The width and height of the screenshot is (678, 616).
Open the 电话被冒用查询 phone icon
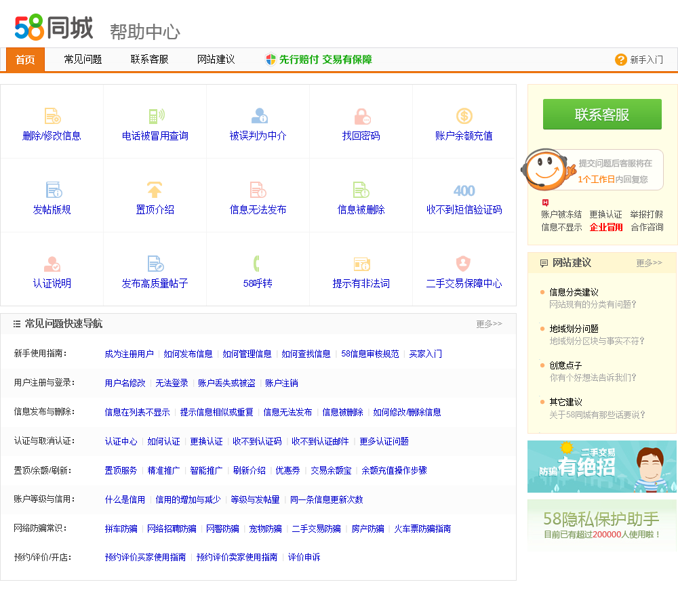click(x=156, y=116)
